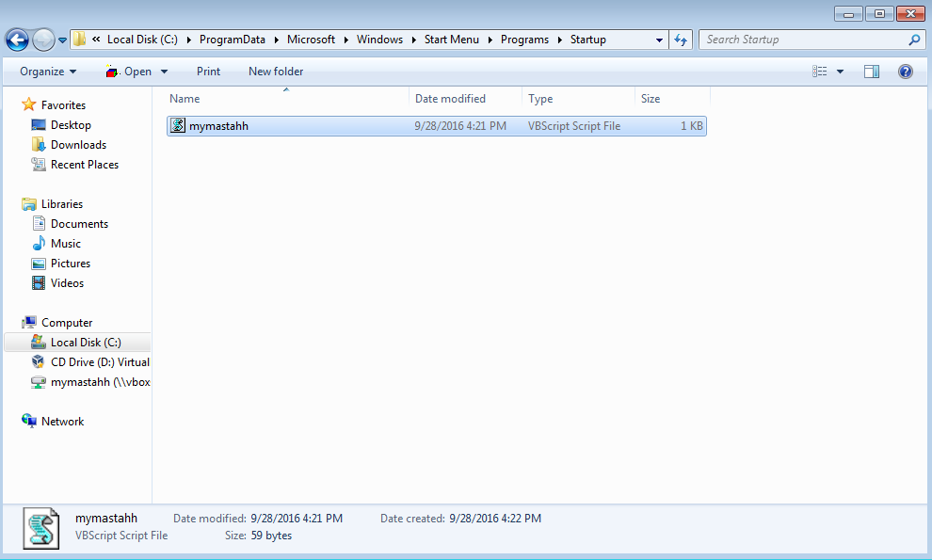Click the large script icon in details pane

coord(41,529)
